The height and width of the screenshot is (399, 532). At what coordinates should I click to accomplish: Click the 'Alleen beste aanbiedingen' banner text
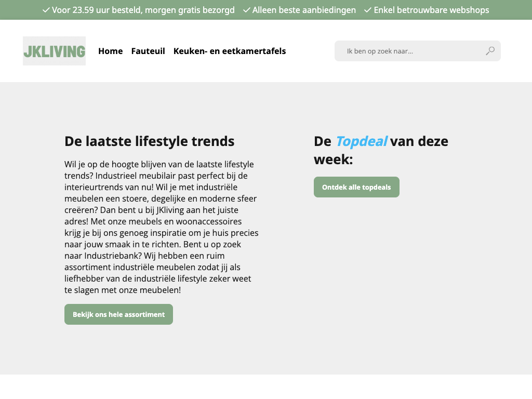304,10
